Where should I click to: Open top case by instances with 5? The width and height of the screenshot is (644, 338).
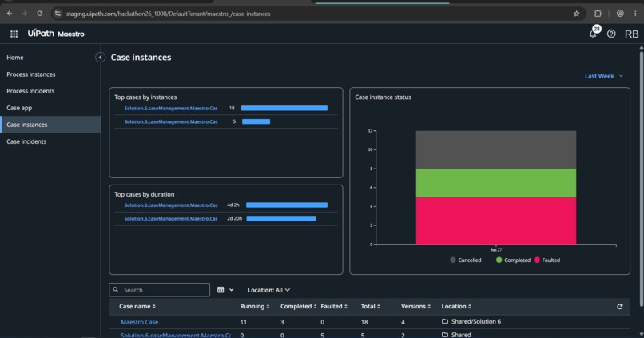pos(171,122)
